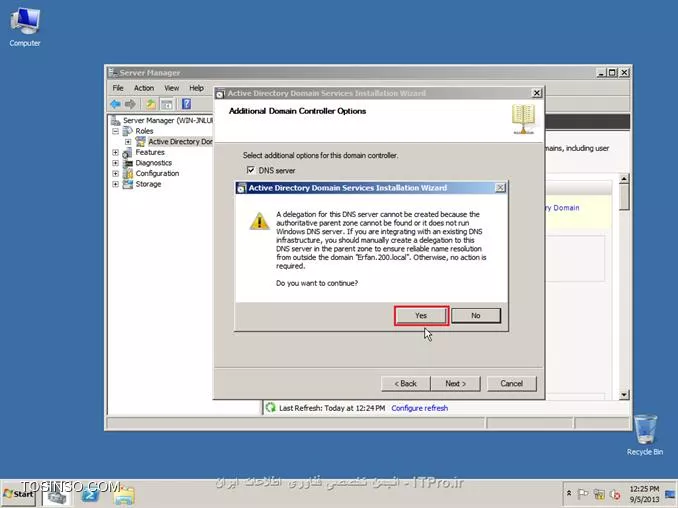Open the Help menu in Server Manager
The image size is (678, 508).
pos(196,88)
